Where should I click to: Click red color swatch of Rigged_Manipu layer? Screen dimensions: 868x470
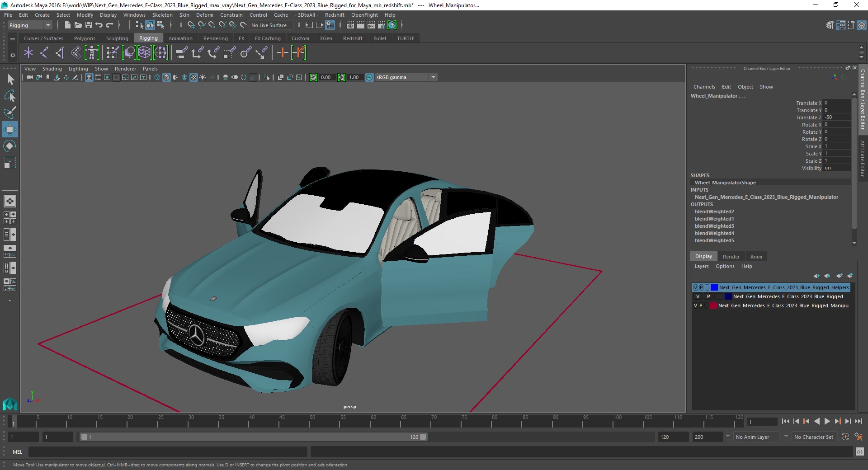click(x=713, y=305)
